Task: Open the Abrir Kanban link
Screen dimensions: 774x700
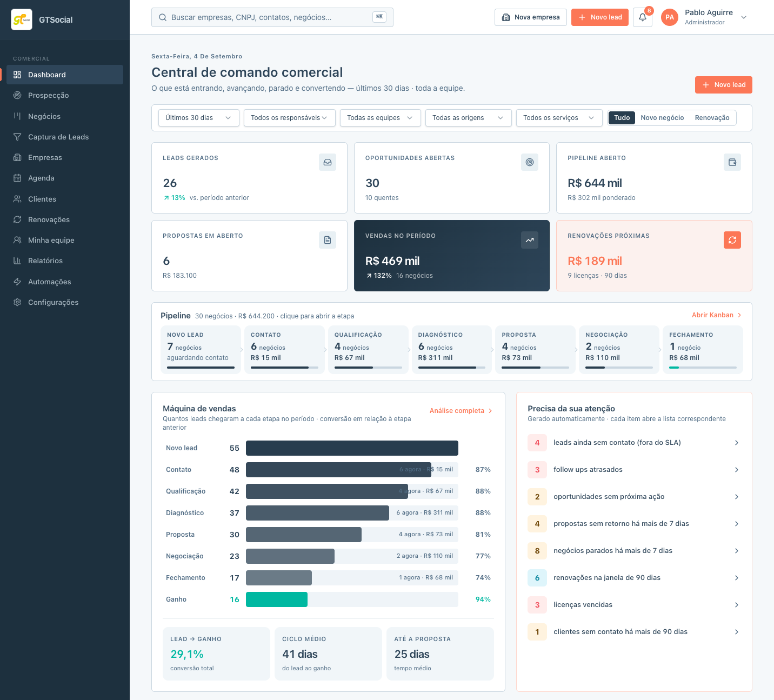Action: click(717, 315)
